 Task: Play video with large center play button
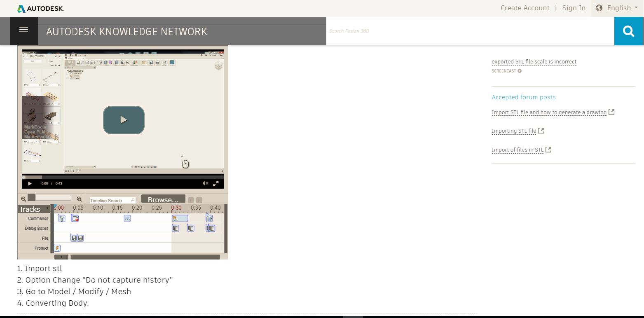(124, 120)
